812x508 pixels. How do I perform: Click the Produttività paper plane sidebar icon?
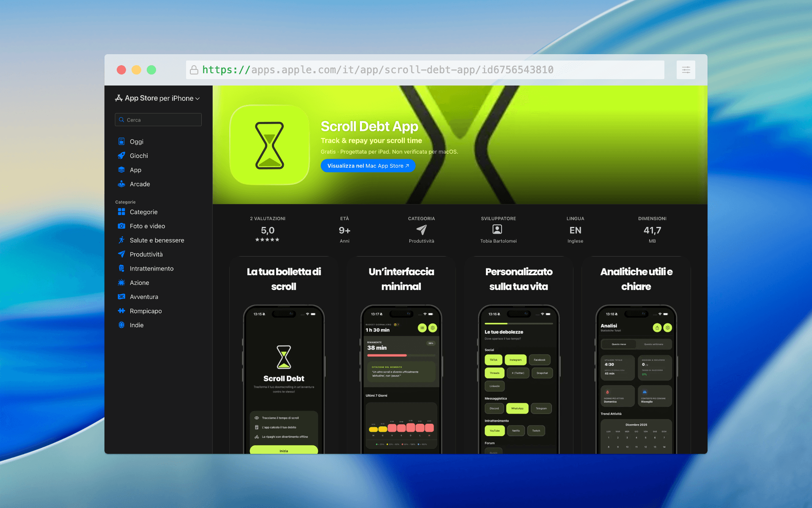point(121,254)
